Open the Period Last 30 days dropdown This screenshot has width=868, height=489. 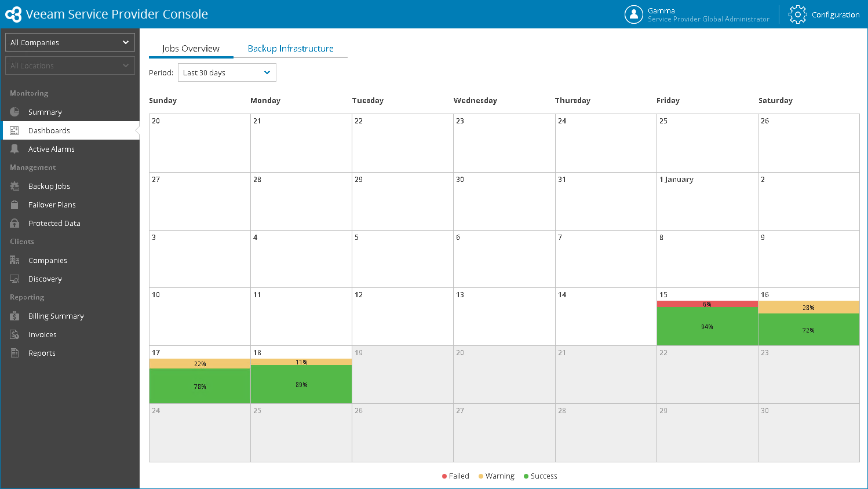227,72
